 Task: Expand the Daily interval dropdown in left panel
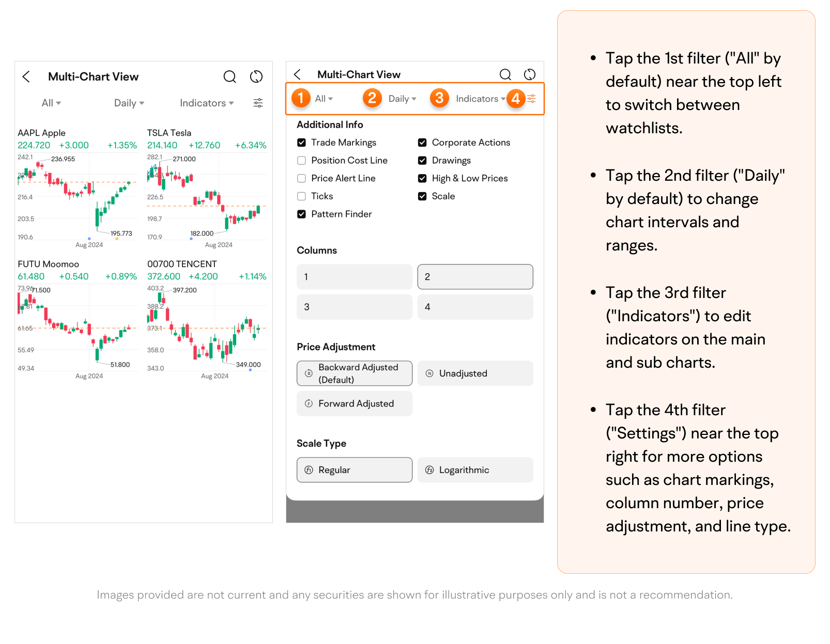click(129, 103)
